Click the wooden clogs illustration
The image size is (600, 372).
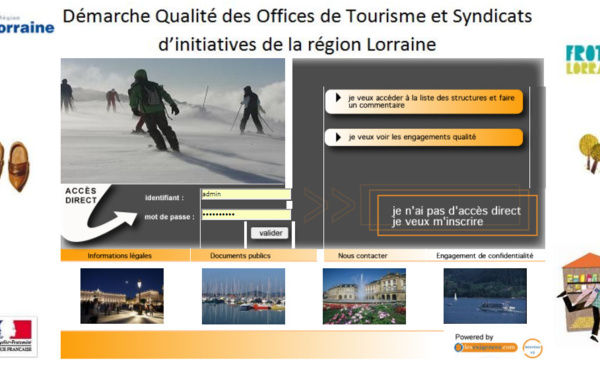(15, 166)
